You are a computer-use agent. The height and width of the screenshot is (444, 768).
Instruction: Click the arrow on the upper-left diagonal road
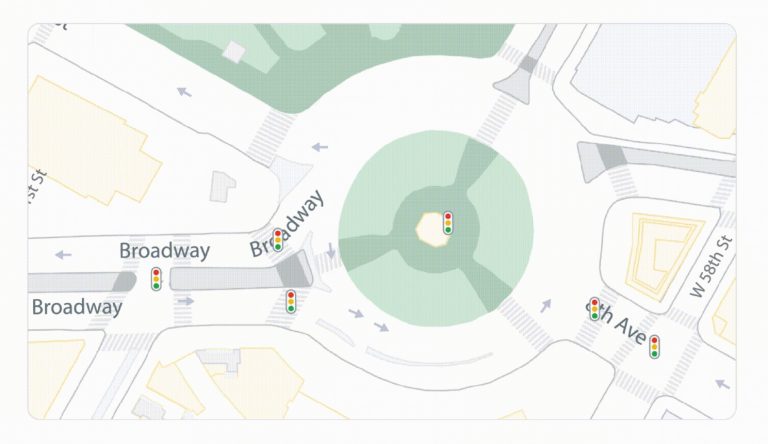click(184, 92)
